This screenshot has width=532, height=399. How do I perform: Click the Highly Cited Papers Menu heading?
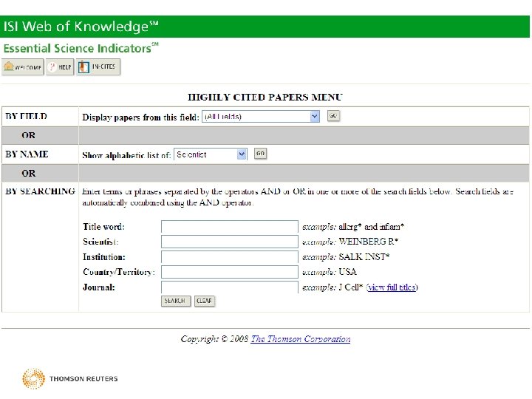265,97
